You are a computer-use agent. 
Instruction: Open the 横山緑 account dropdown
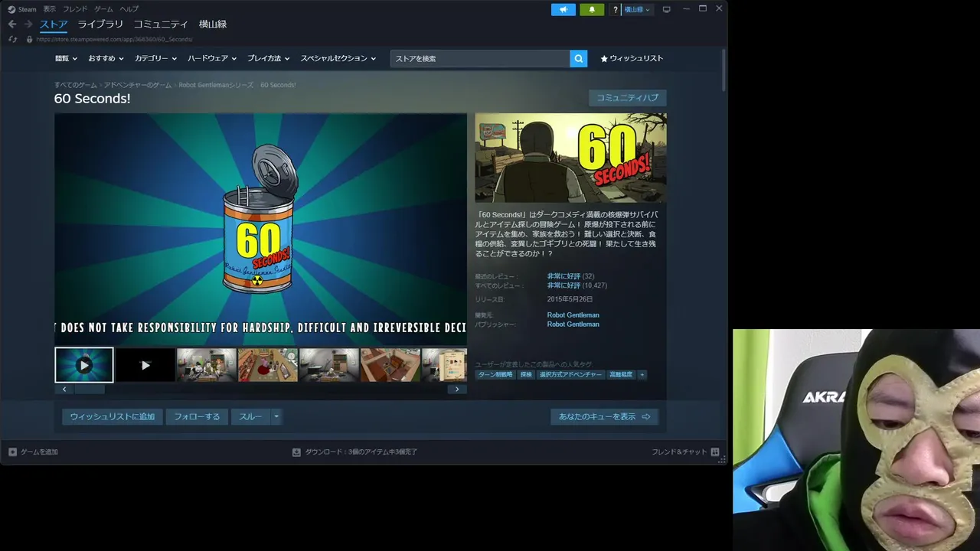coord(638,10)
